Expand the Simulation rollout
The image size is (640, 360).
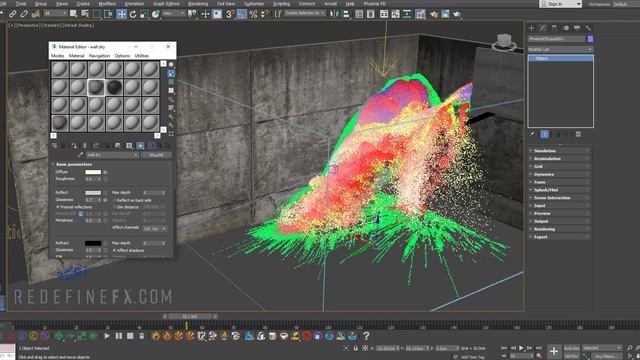click(x=560, y=151)
